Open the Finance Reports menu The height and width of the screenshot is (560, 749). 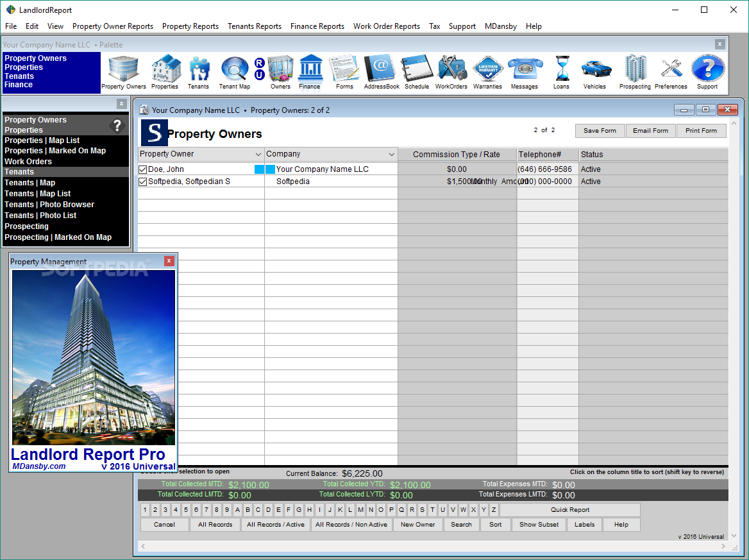317,26
